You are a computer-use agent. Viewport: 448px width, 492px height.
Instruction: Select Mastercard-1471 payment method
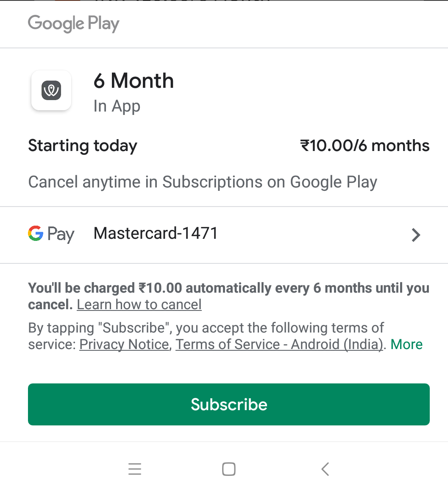click(x=224, y=235)
